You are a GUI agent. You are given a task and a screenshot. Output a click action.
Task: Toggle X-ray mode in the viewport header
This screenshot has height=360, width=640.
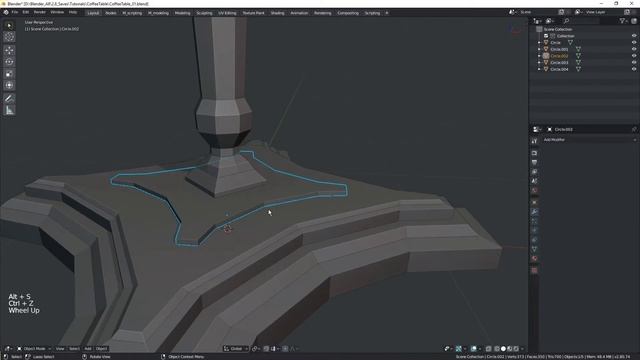point(489,349)
